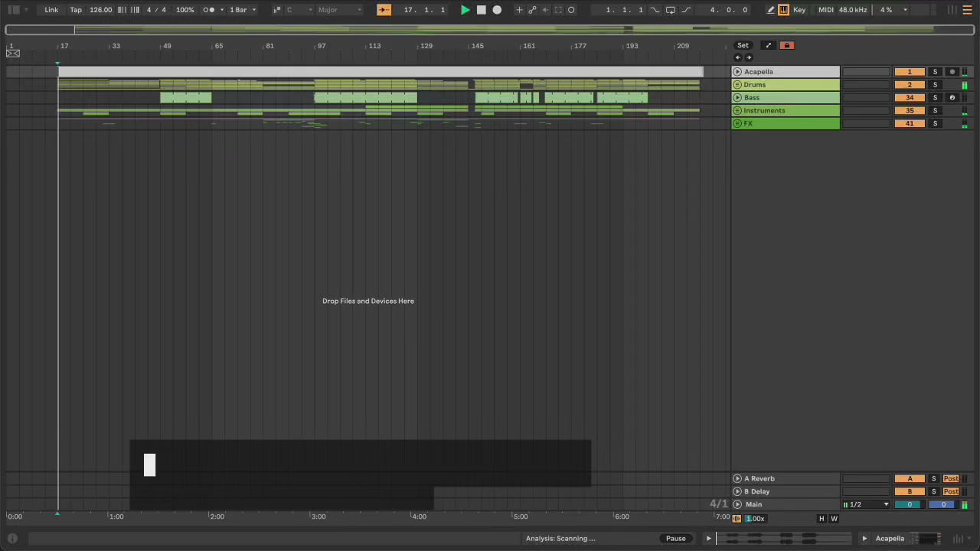Open the Major scale dropdown

(x=339, y=10)
